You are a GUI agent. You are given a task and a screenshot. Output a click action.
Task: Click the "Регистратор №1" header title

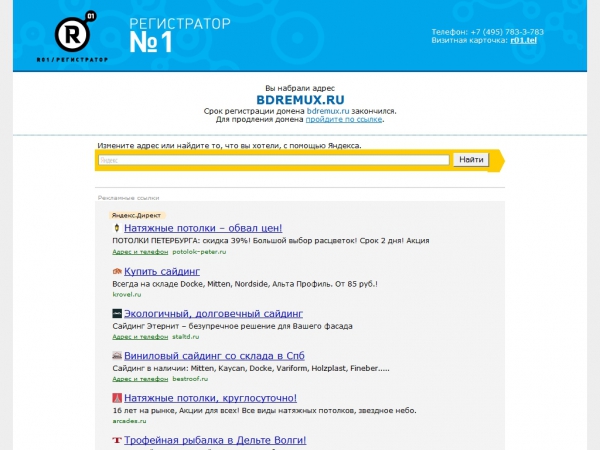coord(180,35)
